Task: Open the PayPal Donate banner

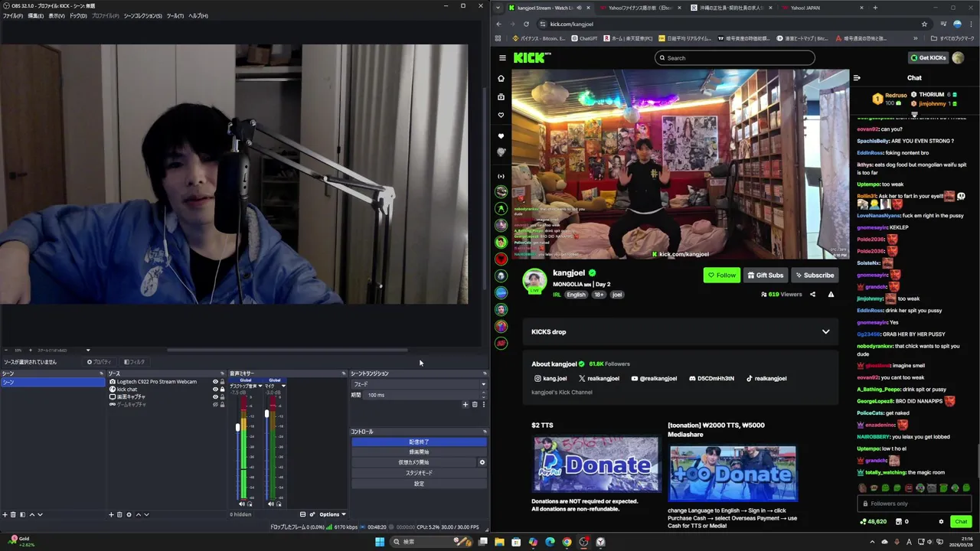Action: pos(596,464)
